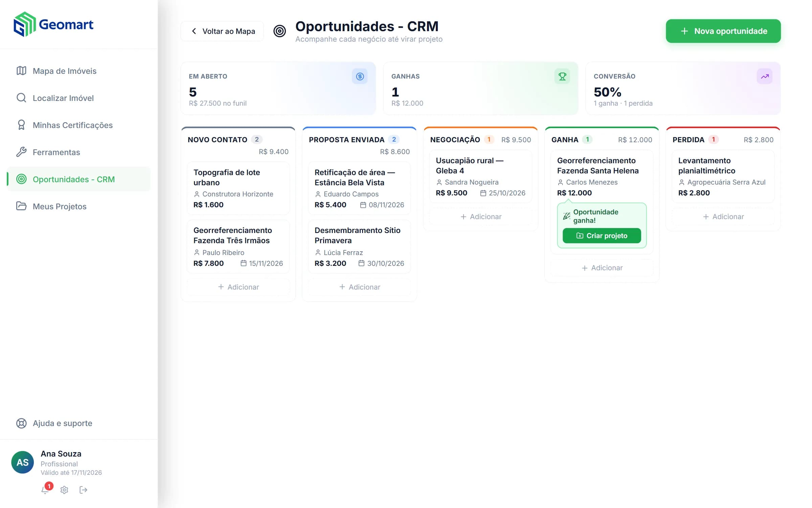Click party icon in Oportunidade ganha box
Image resolution: width=812 pixels, height=508 pixels.
[567, 216]
